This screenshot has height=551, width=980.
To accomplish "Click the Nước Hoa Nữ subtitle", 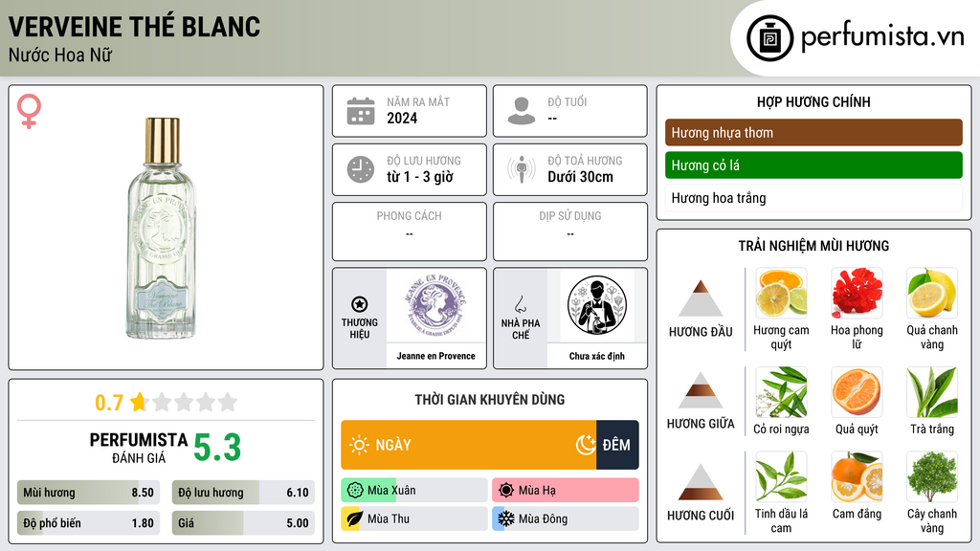I will click(x=60, y=55).
